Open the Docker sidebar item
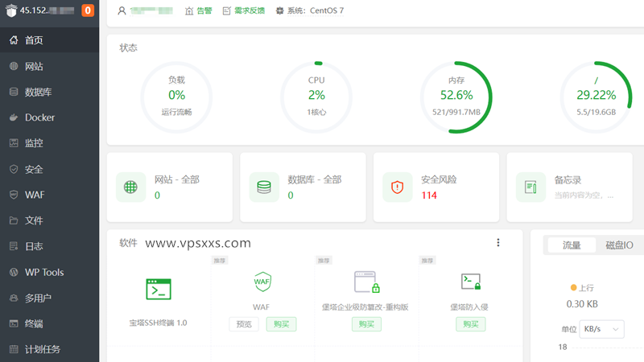 point(49,117)
